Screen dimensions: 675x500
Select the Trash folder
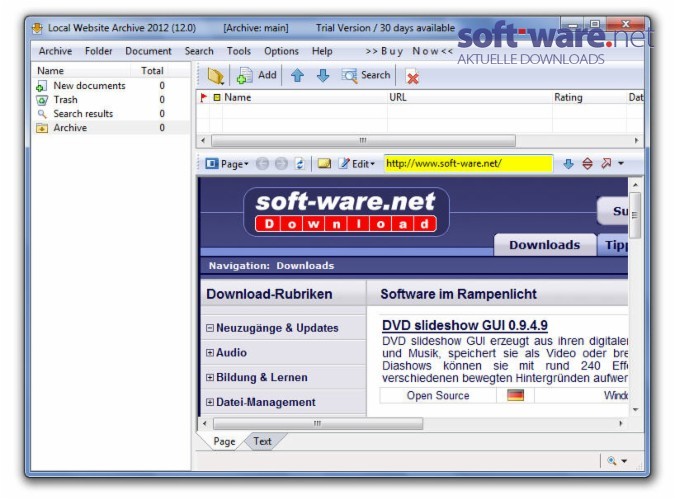click(65, 99)
